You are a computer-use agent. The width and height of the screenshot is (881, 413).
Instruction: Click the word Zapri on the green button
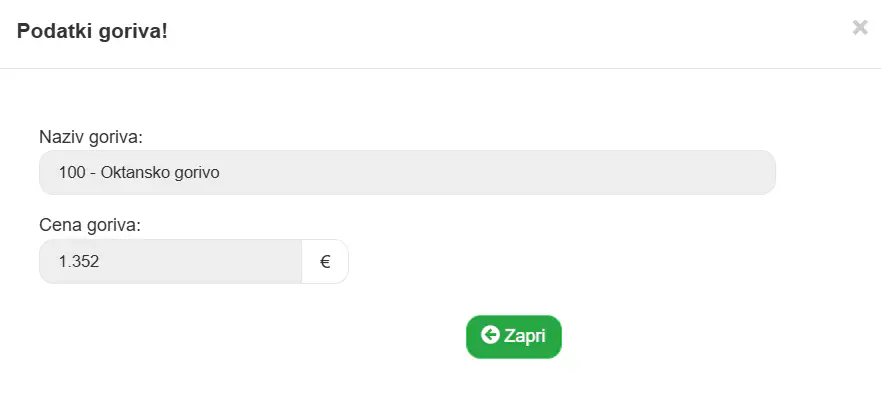click(x=525, y=336)
